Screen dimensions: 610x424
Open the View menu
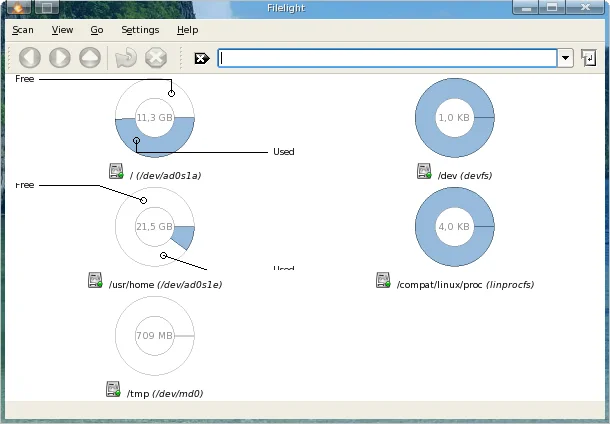coord(62,30)
